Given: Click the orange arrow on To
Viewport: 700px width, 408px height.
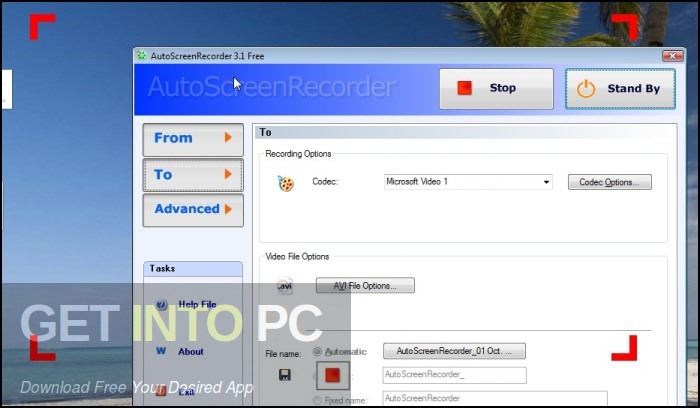Looking at the screenshot, I should pos(228,174).
